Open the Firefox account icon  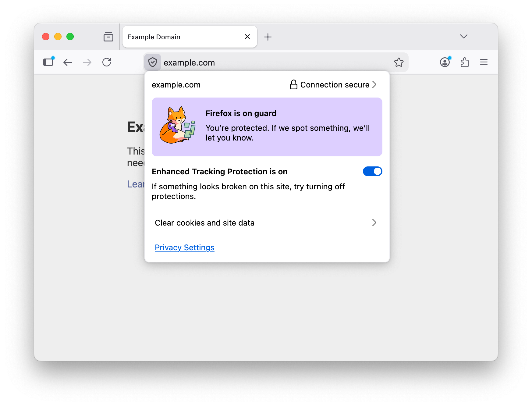445,62
